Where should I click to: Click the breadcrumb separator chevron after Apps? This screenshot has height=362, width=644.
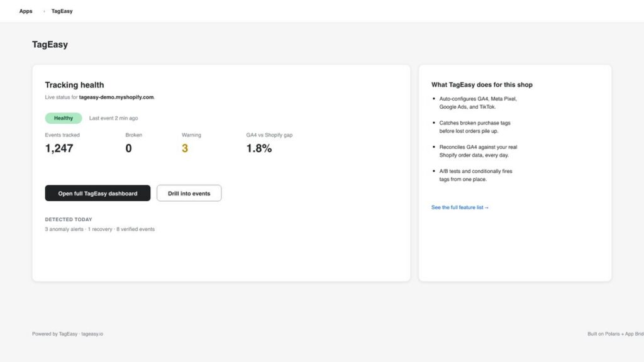coord(44,11)
